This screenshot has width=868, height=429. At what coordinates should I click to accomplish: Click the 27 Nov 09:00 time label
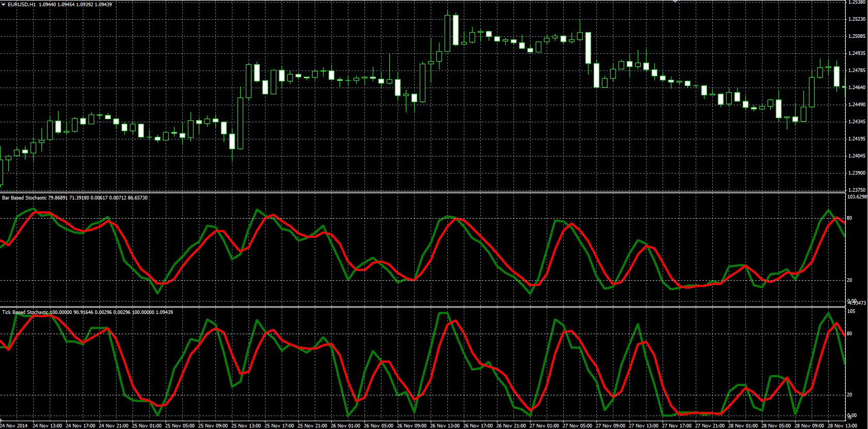coord(610,426)
